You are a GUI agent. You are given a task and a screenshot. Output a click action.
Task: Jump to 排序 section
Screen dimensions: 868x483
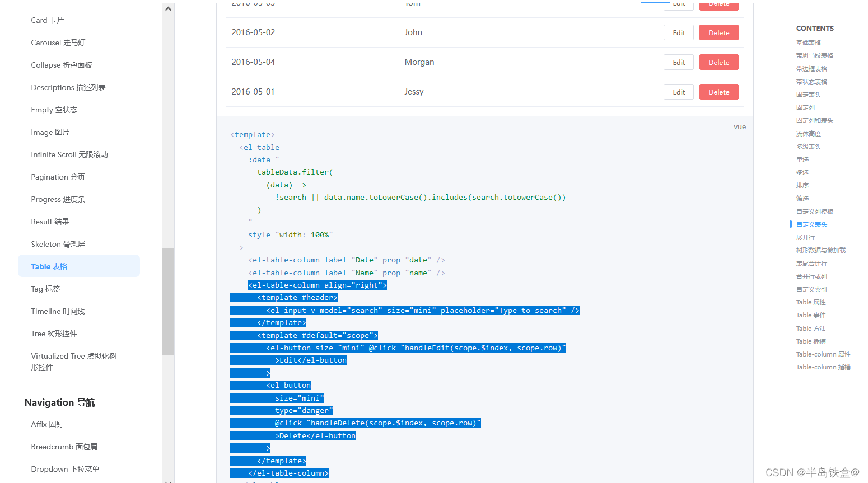pyautogui.click(x=802, y=185)
